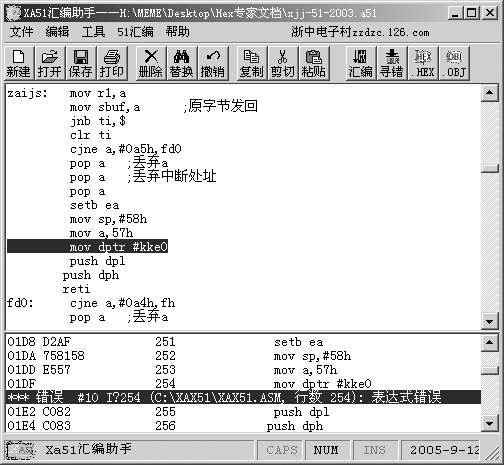Click the 浙中电子村zzdzc.126.com link text
Image resolution: width=504 pixels, height=465 pixels.
click(x=360, y=32)
